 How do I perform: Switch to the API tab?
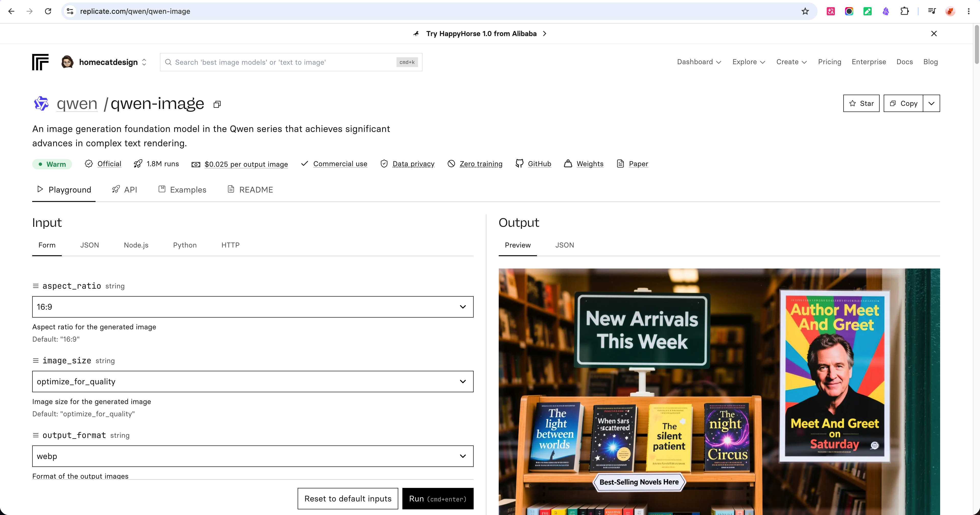click(x=124, y=189)
